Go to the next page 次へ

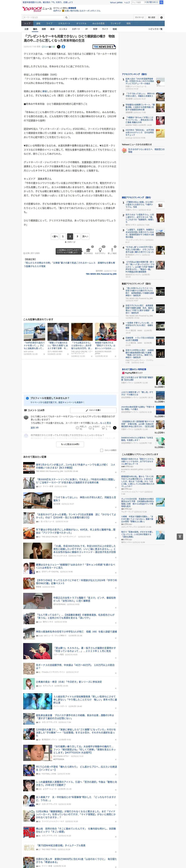pyautogui.click(x=85, y=236)
